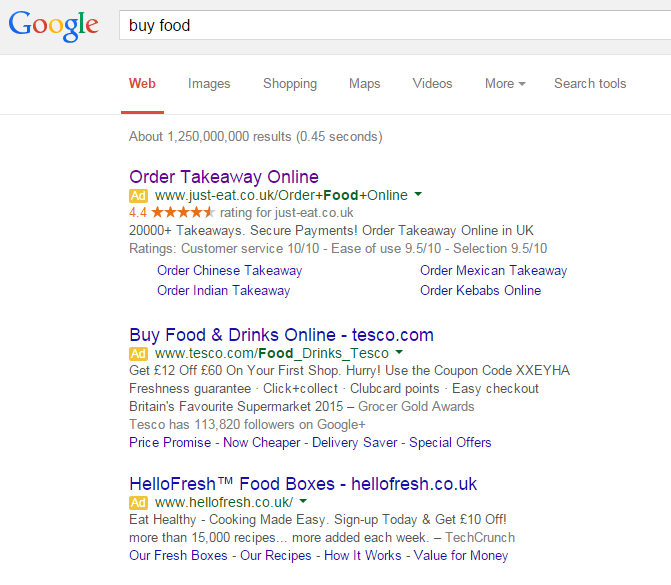This screenshot has width=671, height=585.
Task: Click the Ad badge beside tesco.com URL
Action: pyautogui.click(x=138, y=354)
